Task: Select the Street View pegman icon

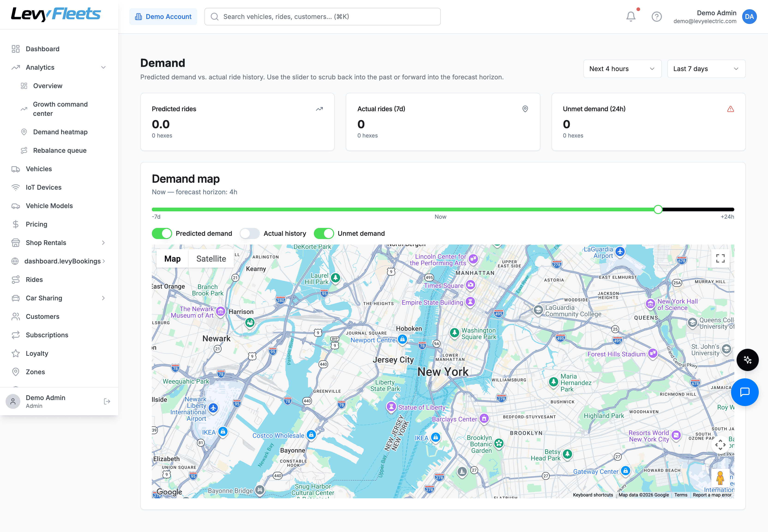Action: pos(720,478)
